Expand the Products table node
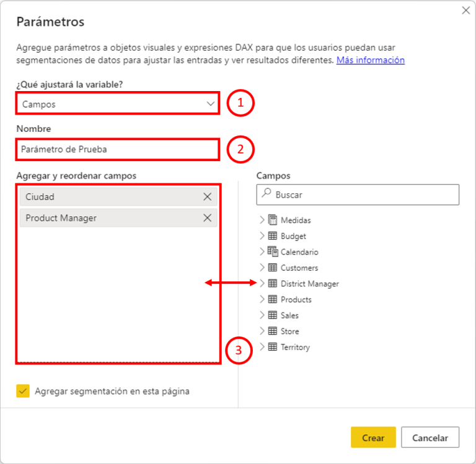Viewport: 476px width, 464px height. click(262, 299)
